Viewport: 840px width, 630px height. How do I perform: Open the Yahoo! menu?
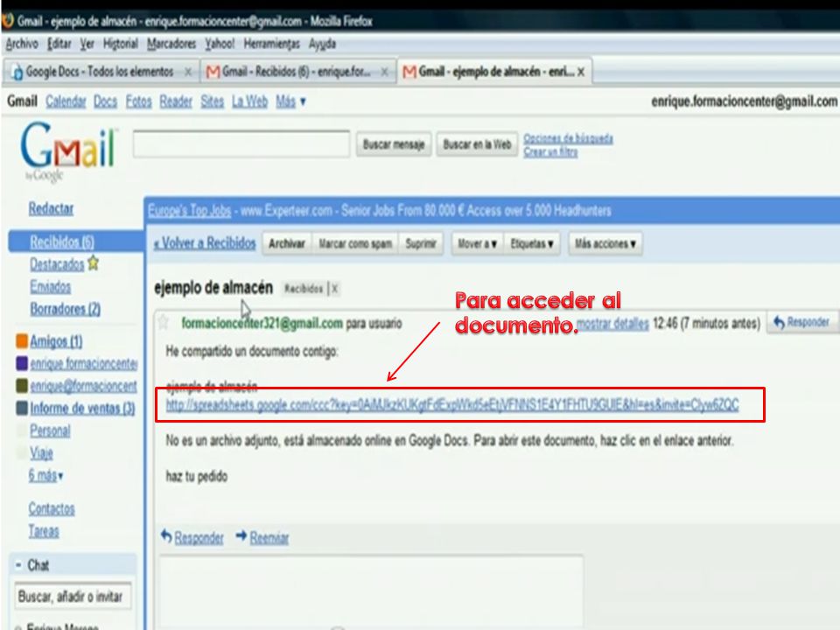click(220, 44)
